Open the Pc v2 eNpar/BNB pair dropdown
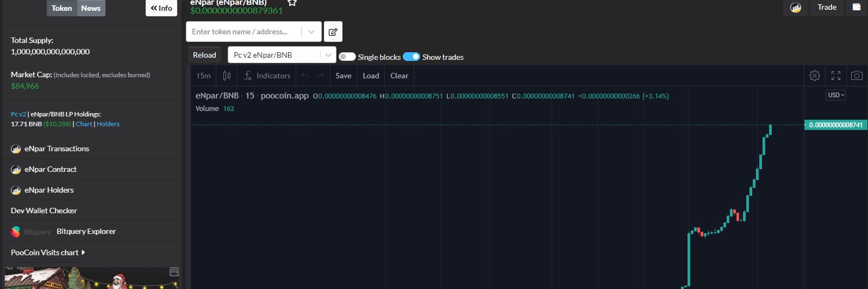The width and height of the screenshot is (868, 289). pyautogui.click(x=282, y=55)
